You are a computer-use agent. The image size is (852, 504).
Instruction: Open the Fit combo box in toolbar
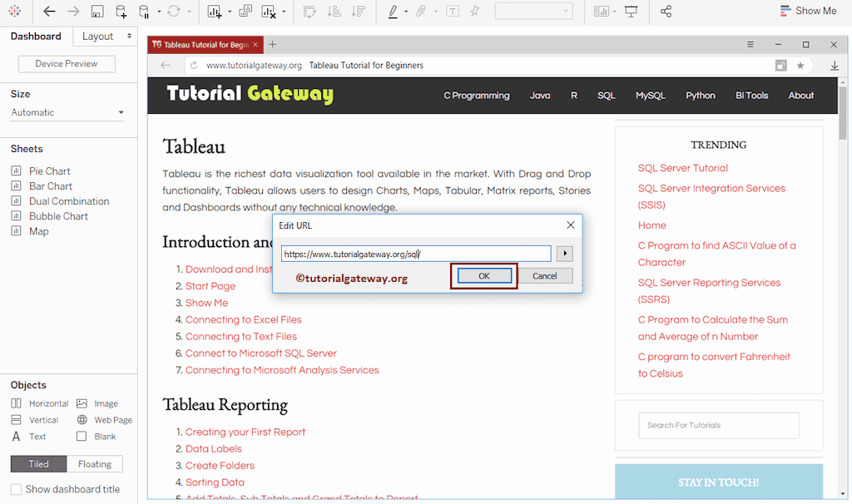pos(533,11)
